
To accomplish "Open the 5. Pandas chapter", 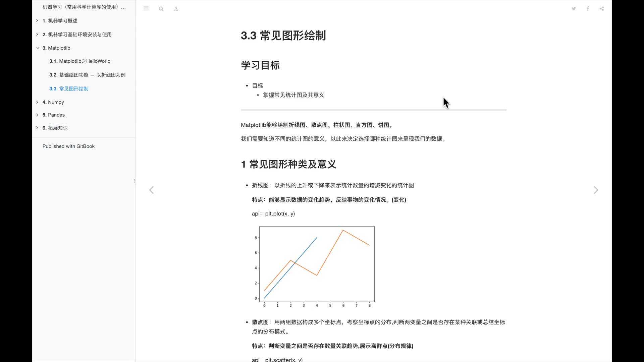I will (x=53, y=115).
